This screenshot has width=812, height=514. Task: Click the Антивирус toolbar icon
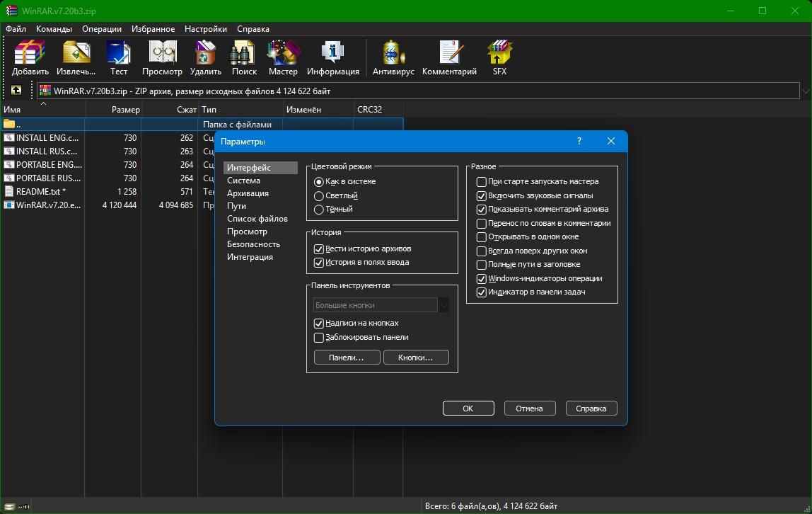393,57
